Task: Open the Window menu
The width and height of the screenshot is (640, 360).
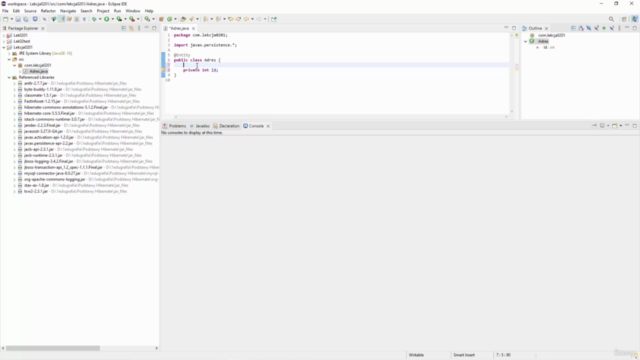Action: tap(133, 11)
